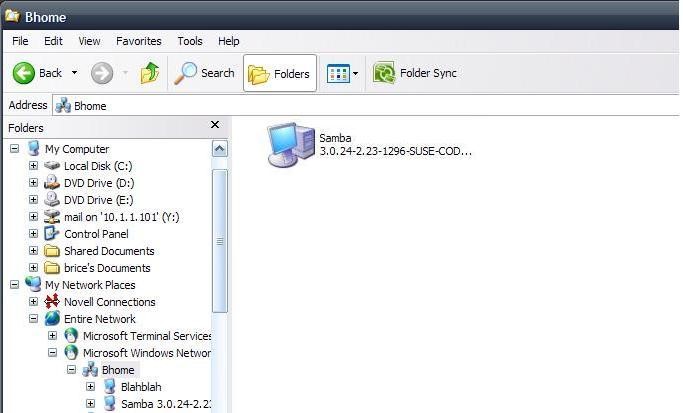683x413 pixels.
Task: Select the Control Panel icon
Action: (52, 234)
